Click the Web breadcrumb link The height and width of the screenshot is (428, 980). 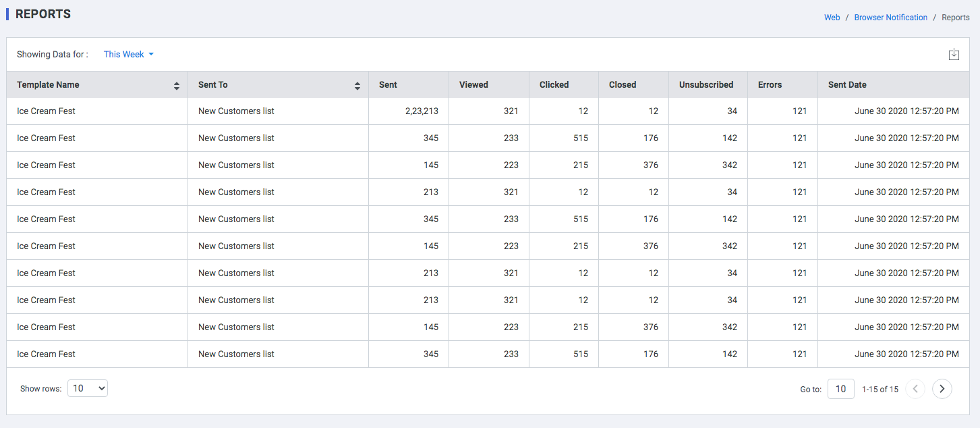(832, 18)
